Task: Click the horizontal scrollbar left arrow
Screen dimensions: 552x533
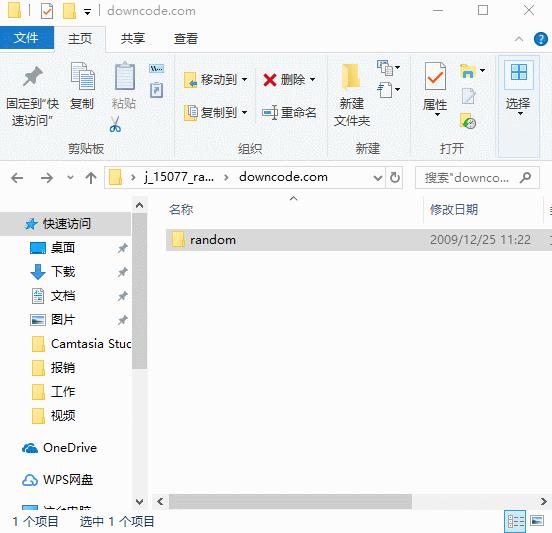Action: (x=160, y=501)
